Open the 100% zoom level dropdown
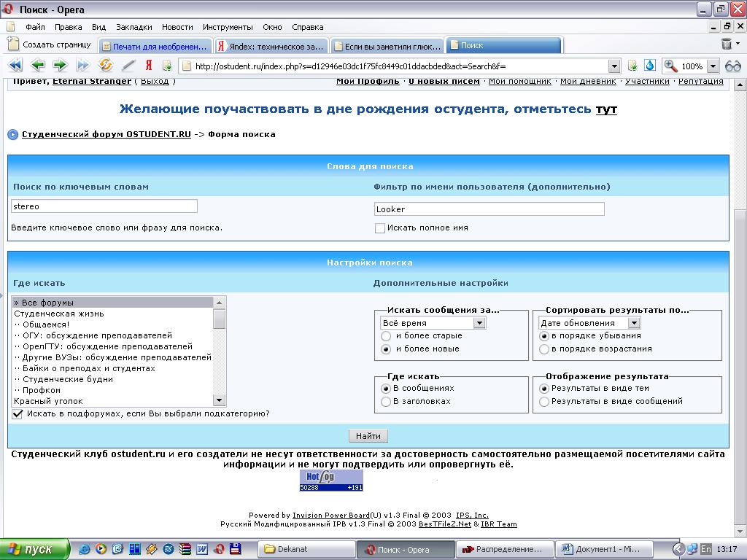747x560 pixels. point(713,66)
